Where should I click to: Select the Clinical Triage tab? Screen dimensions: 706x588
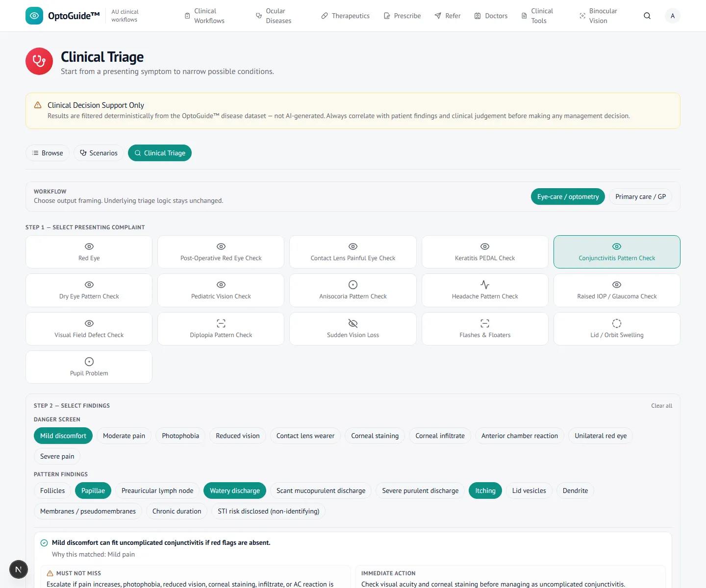click(160, 153)
